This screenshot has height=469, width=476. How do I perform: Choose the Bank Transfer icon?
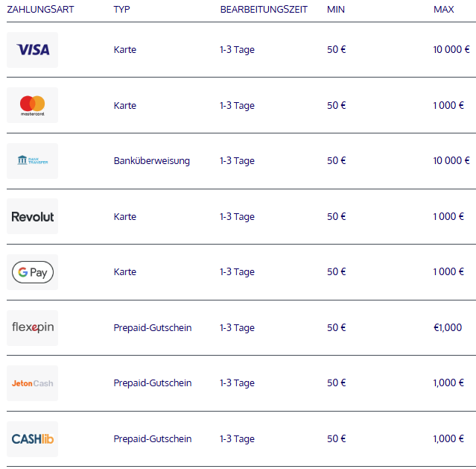(x=33, y=161)
